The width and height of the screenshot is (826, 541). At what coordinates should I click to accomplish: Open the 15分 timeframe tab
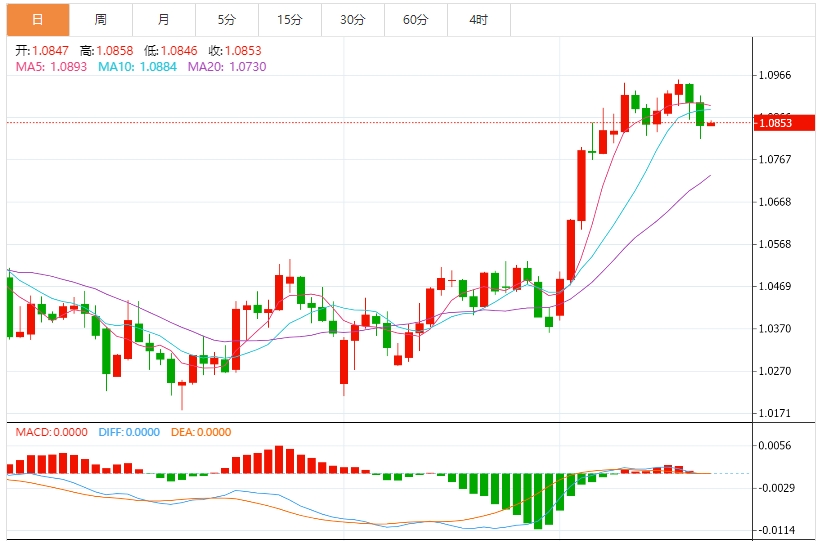290,20
